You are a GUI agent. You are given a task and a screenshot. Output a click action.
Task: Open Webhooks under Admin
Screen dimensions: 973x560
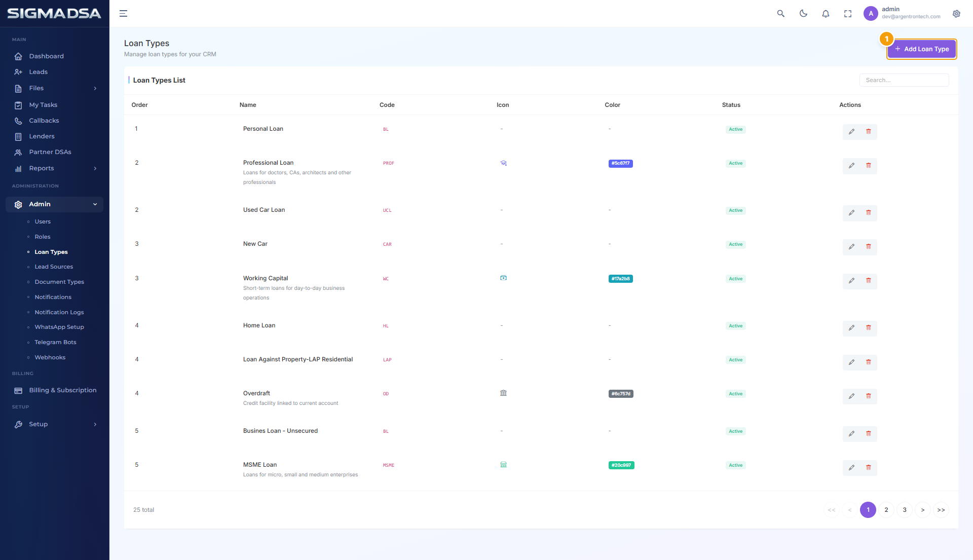coord(50,357)
